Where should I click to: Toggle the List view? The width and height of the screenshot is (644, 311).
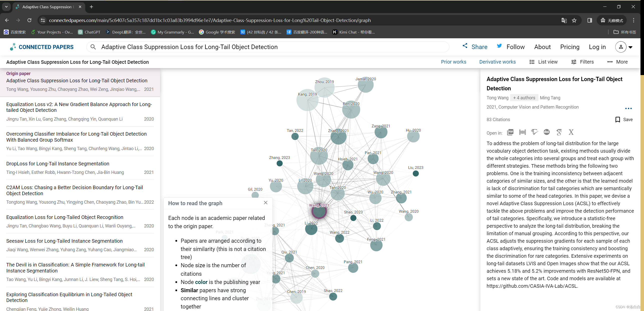pos(543,62)
